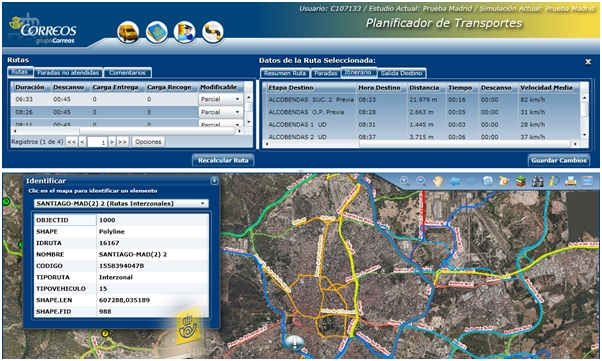Activate the pan hand tool
The height and width of the screenshot is (361, 602).
438,181
